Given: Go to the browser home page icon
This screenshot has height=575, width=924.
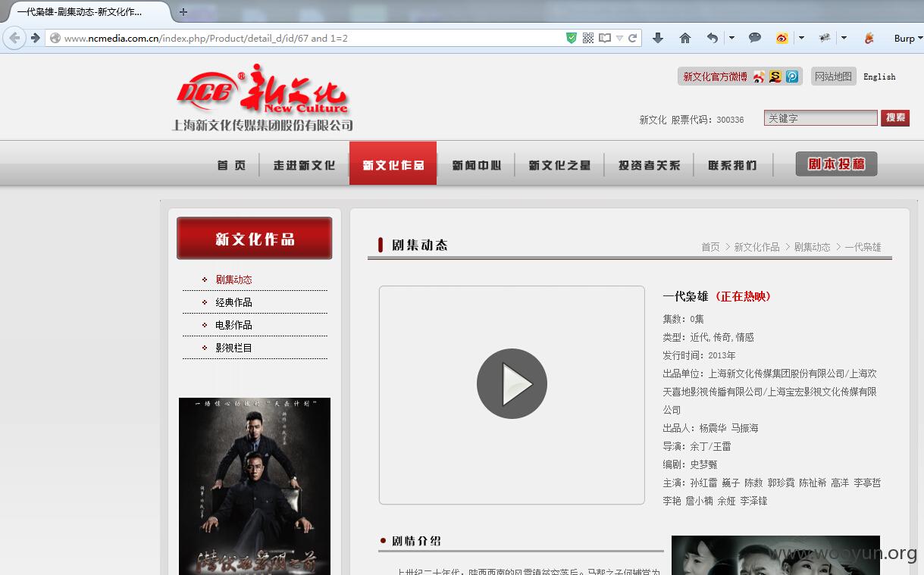Looking at the screenshot, I should click(685, 38).
